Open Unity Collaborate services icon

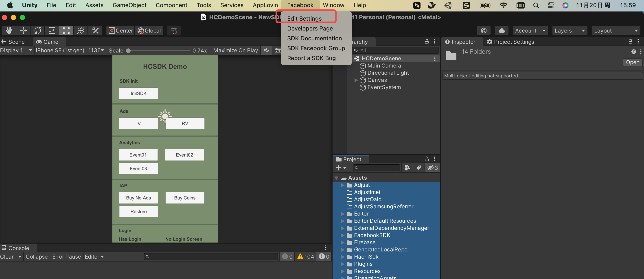point(484,31)
